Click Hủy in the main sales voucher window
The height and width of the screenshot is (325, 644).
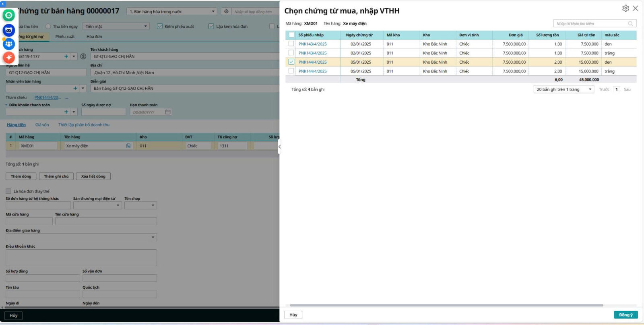pos(14,315)
